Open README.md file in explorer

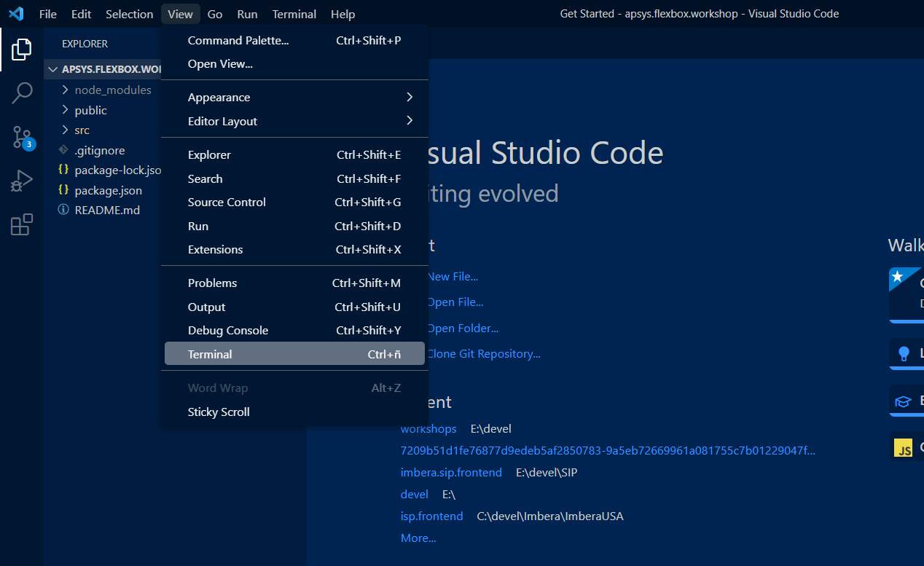coord(106,210)
